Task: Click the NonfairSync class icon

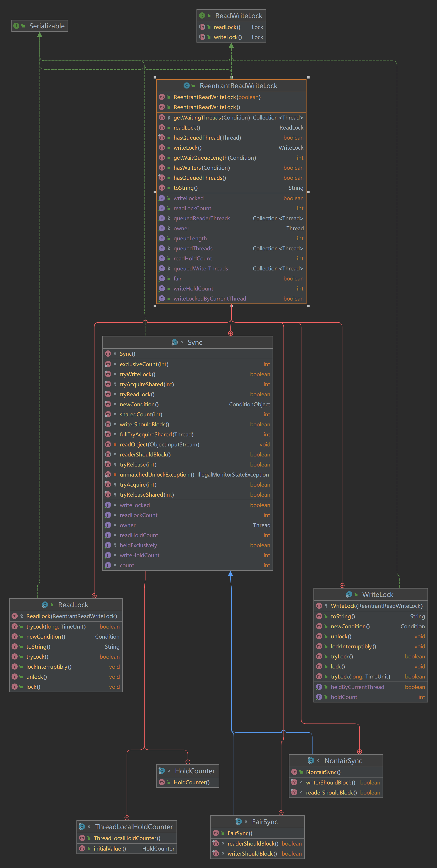Action: [311, 760]
